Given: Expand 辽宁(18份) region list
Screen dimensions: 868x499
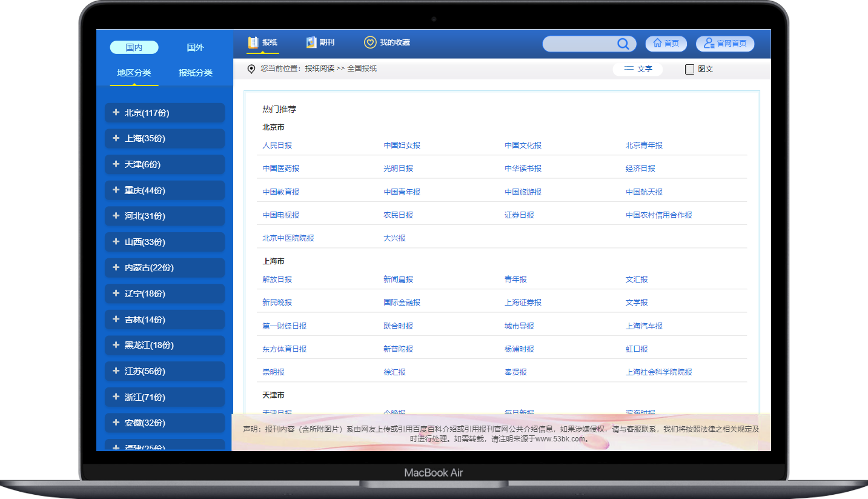Looking at the screenshot, I should (165, 293).
